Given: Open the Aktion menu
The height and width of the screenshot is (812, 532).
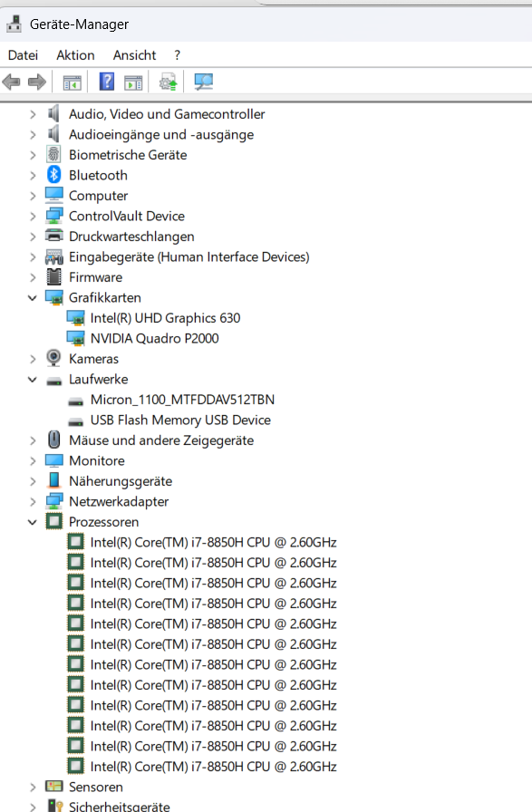Looking at the screenshot, I should tap(75, 55).
